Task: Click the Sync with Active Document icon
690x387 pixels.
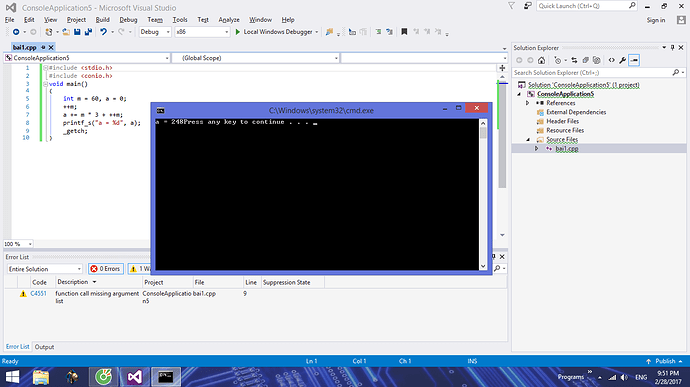Action: [574, 60]
